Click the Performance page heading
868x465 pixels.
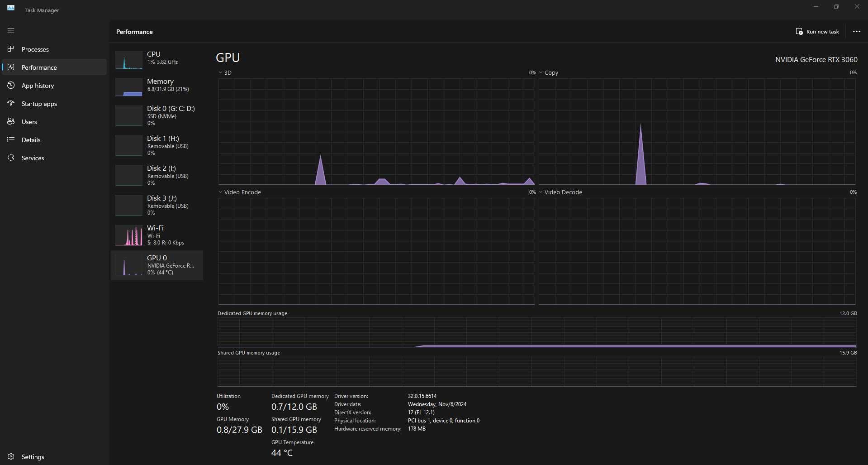point(134,32)
